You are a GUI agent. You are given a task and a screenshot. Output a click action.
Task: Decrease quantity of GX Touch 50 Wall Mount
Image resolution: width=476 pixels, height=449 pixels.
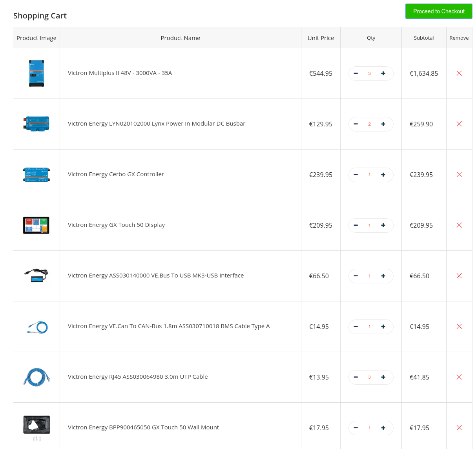tap(356, 428)
